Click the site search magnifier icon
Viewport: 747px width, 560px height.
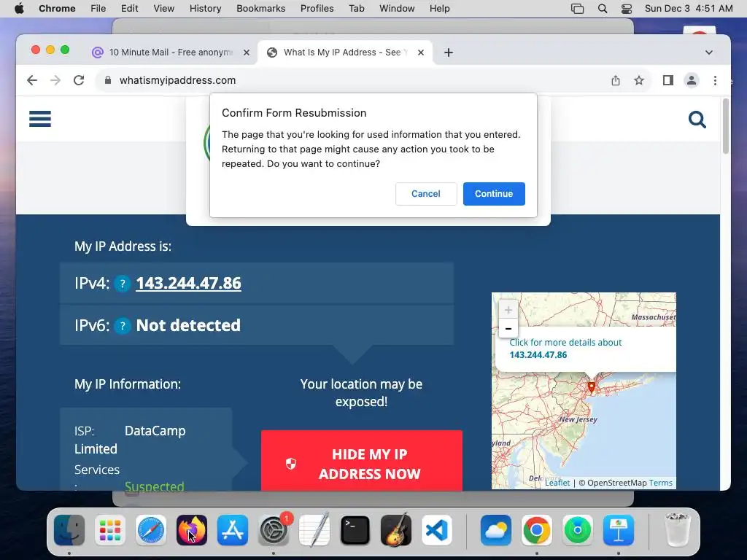point(697,120)
